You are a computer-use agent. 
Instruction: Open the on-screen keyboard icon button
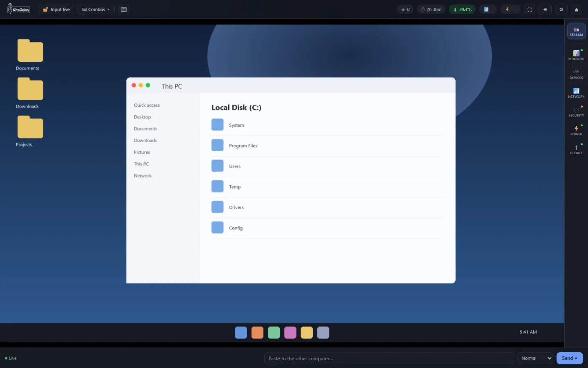[x=124, y=9]
